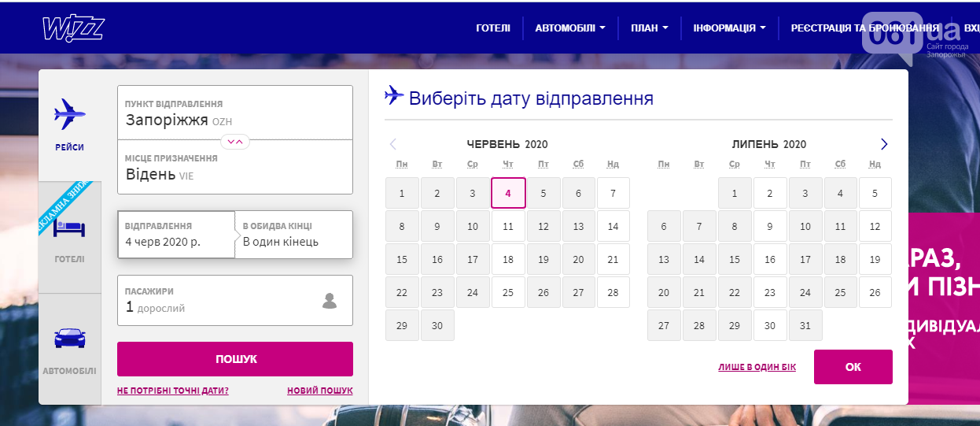Open Реєстрація та бронювання menu item
Image resolution: width=980 pixels, height=426 pixels.
coord(865,28)
